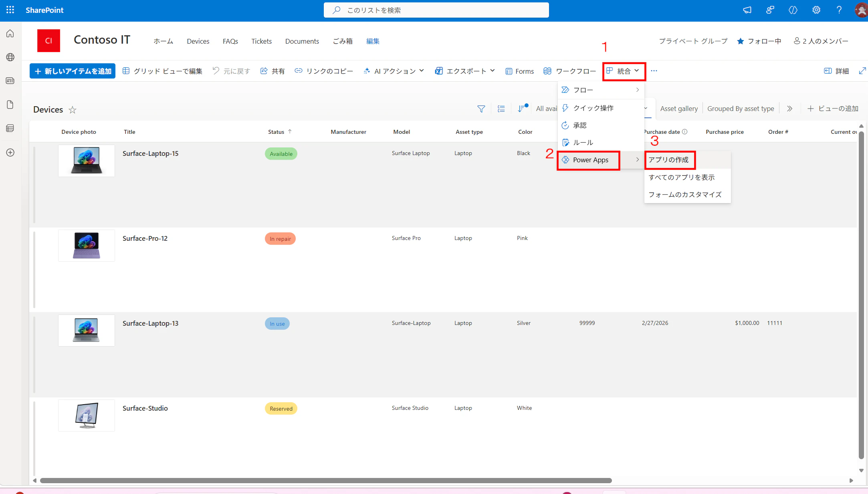Select 承認 from the menu

tap(601, 125)
